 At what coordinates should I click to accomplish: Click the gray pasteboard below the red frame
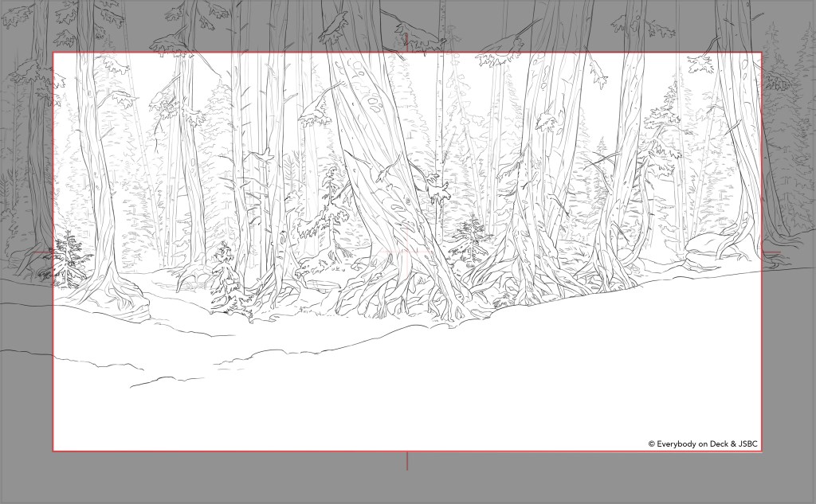pyautogui.click(x=239, y=479)
